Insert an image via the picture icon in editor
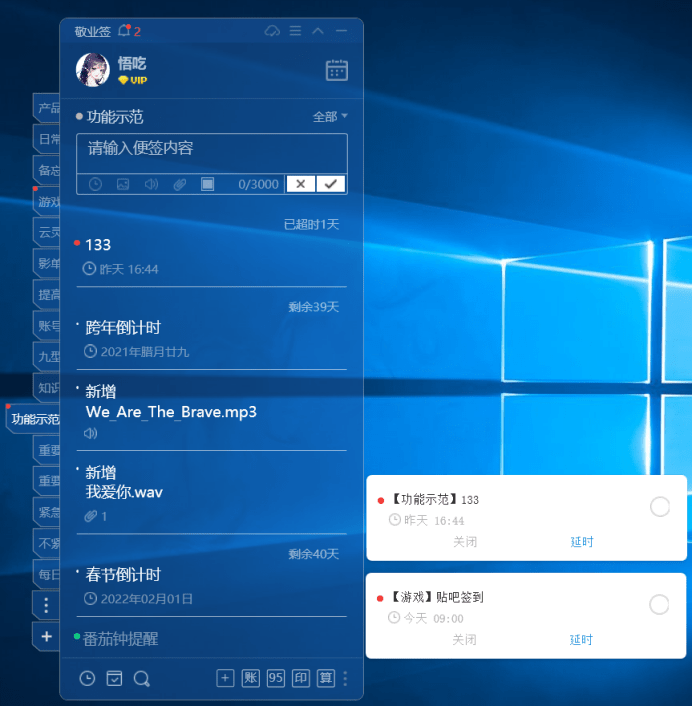 pyautogui.click(x=123, y=184)
